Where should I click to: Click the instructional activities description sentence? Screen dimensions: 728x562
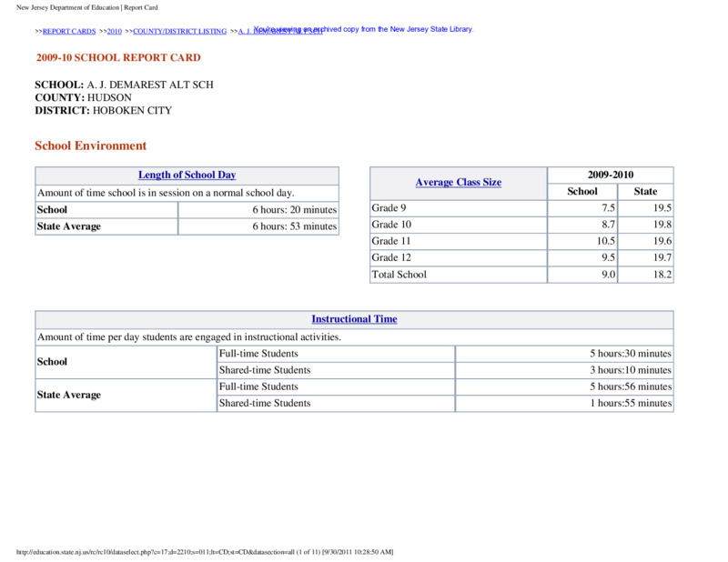pyautogui.click(x=189, y=336)
